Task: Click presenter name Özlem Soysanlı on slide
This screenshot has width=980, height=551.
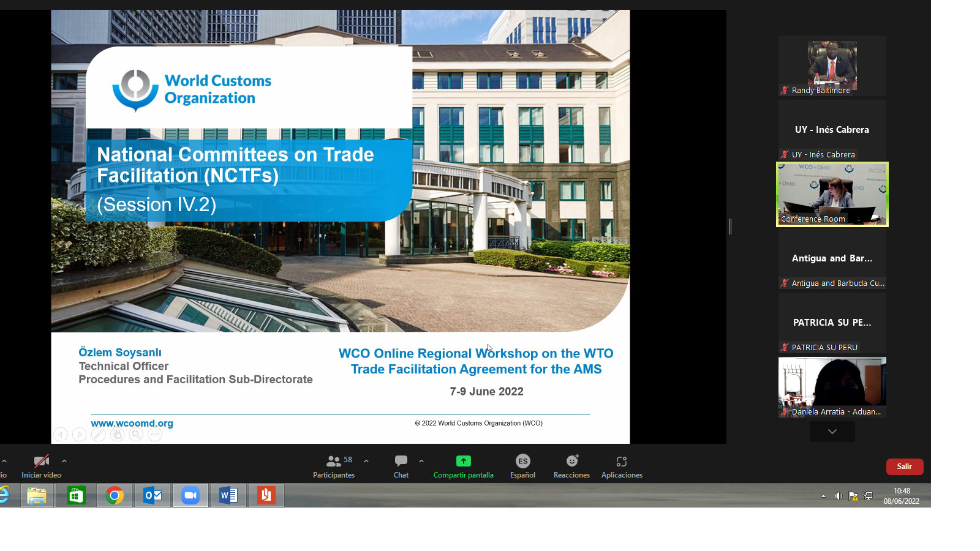Action: click(120, 353)
